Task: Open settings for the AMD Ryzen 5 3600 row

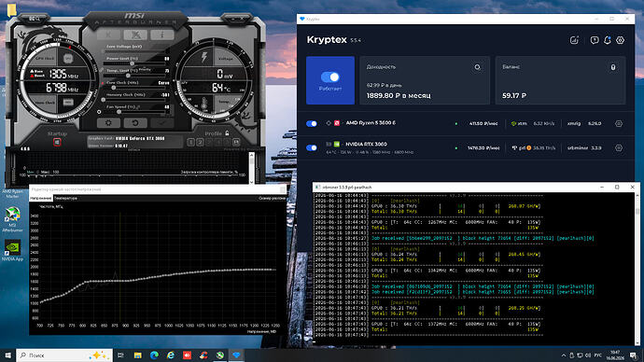Action: (619, 123)
